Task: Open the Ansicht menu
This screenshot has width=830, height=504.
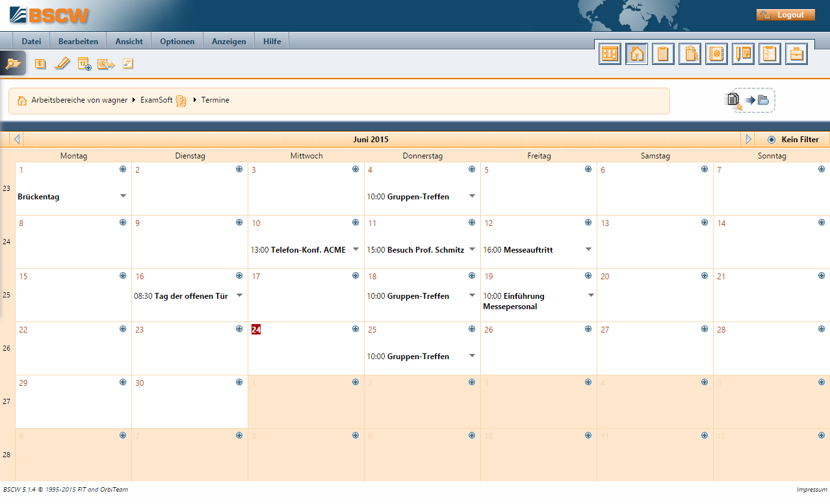Action: (129, 41)
